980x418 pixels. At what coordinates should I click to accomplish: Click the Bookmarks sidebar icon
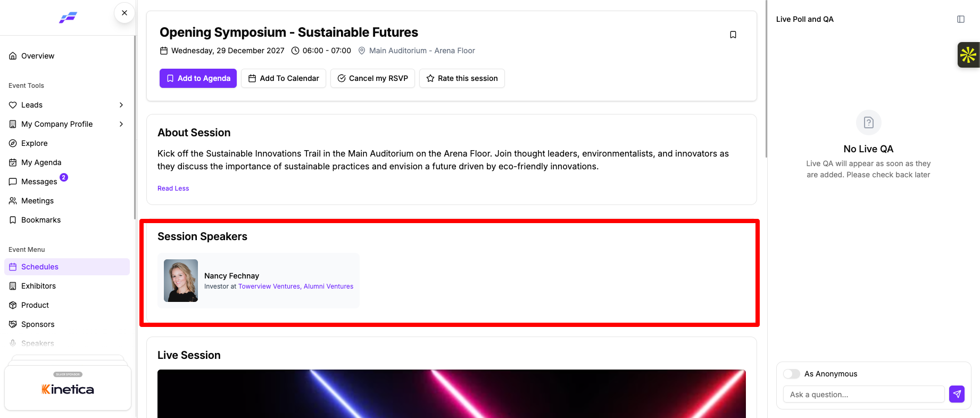(13, 220)
